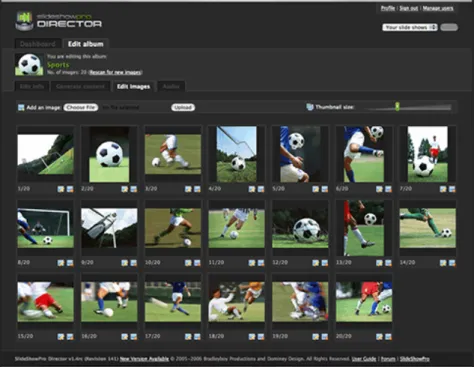
Task: Click the delete image icon under image 15/20
Action: click(x=70, y=337)
